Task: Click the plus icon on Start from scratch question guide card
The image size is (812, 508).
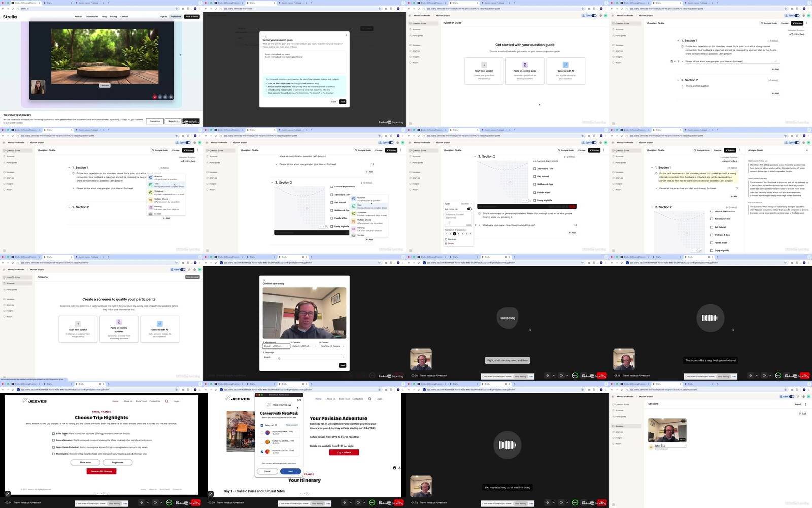Action: [x=484, y=65]
